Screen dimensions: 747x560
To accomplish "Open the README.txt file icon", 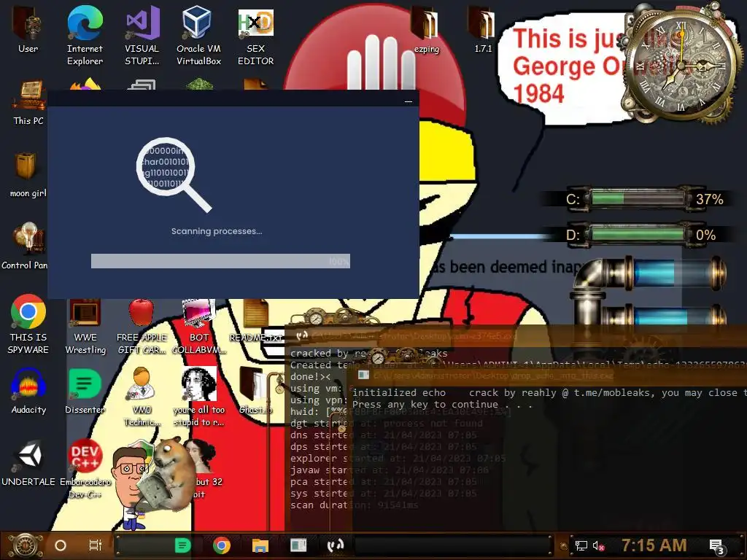I will click(x=256, y=321).
